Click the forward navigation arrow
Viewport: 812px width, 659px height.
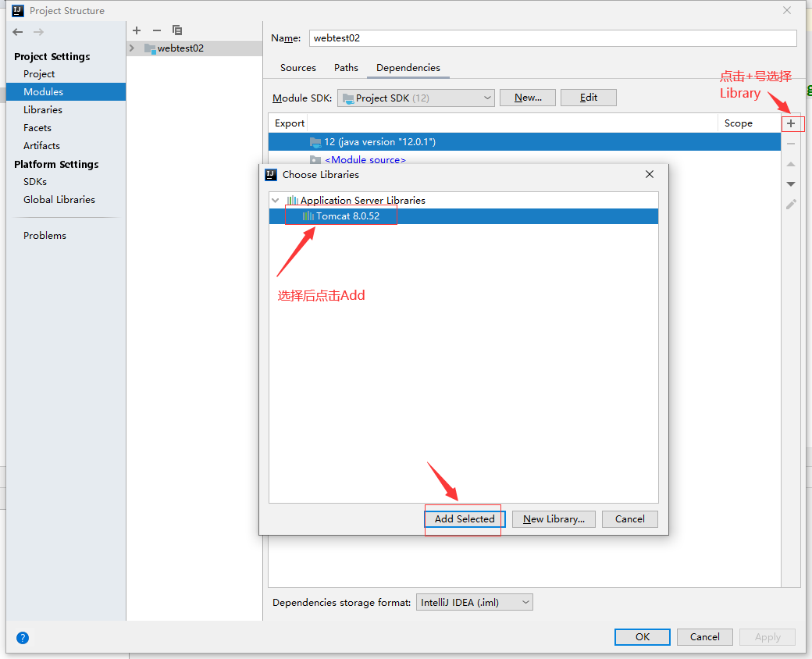[38, 32]
